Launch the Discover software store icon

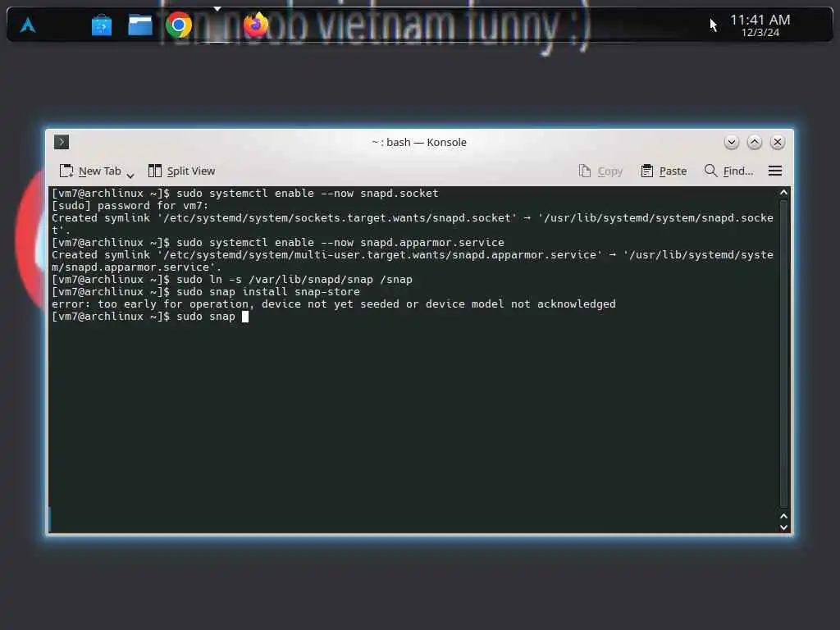coord(101,25)
